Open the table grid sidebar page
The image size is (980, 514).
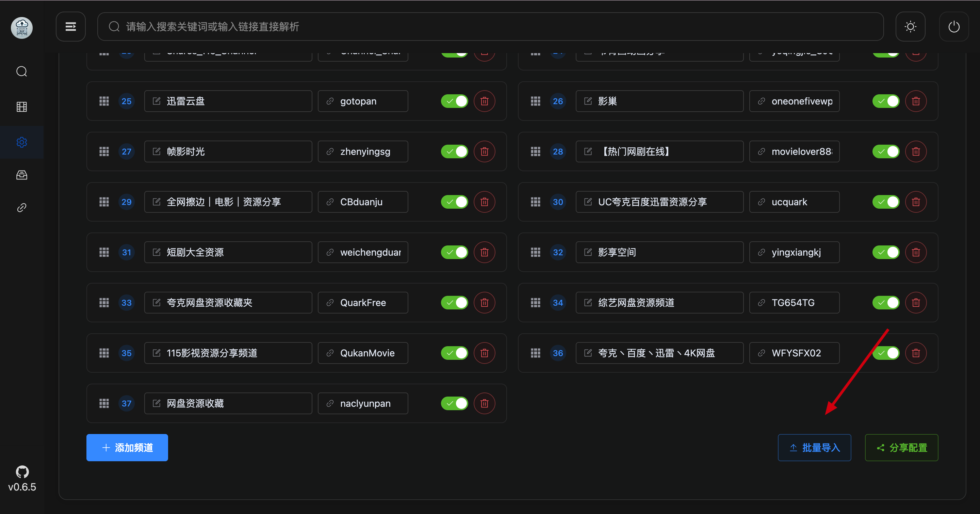point(22,107)
